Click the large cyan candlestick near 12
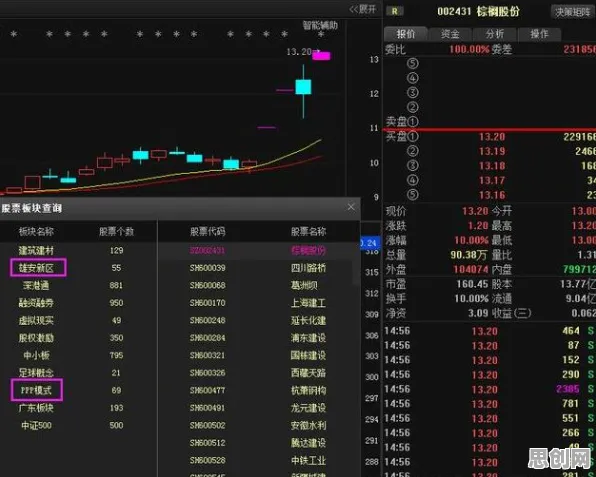Image resolution: width=596 pixels, height=477 pixels. point(303,87)
